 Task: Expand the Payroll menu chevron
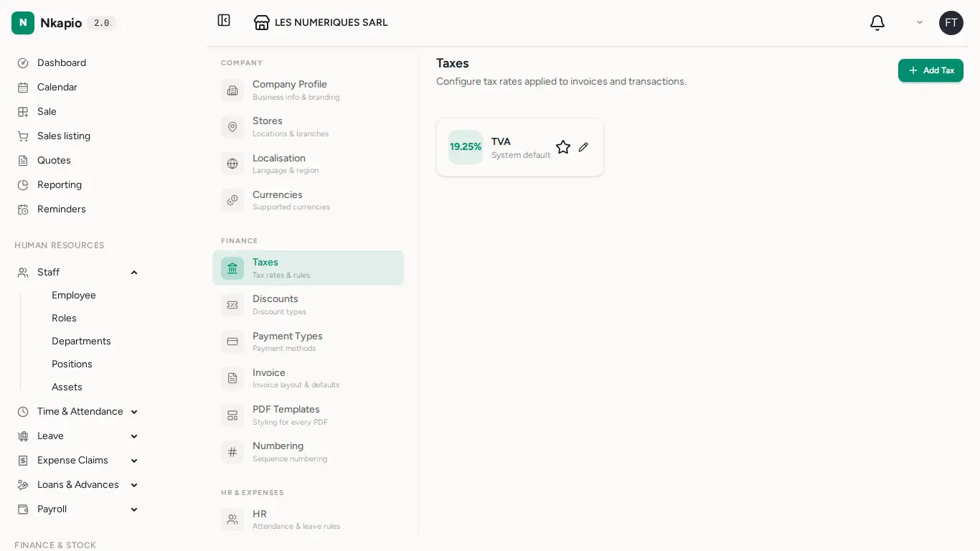[x=134, y=509]
